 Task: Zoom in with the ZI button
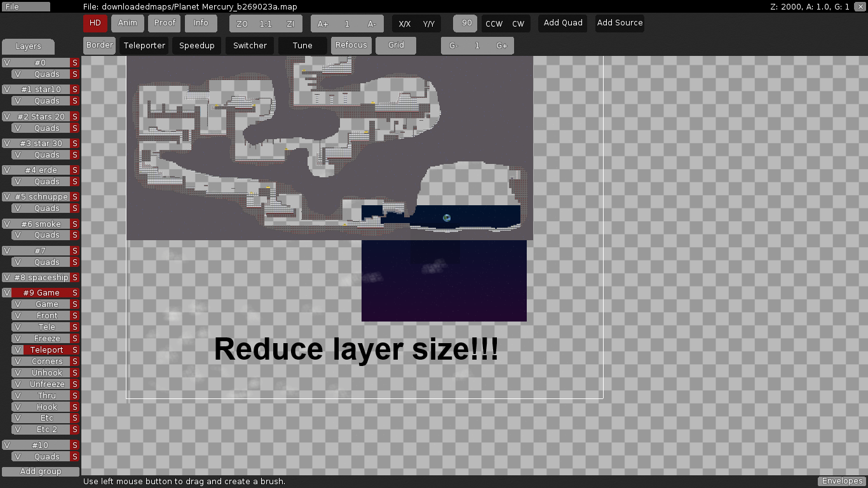(290, 24)
